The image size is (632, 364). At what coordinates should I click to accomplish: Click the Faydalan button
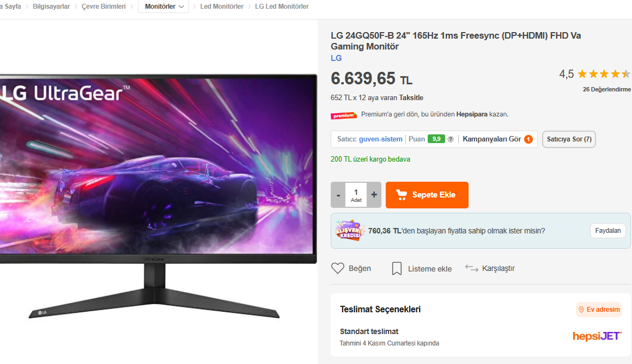coord(608,231)
